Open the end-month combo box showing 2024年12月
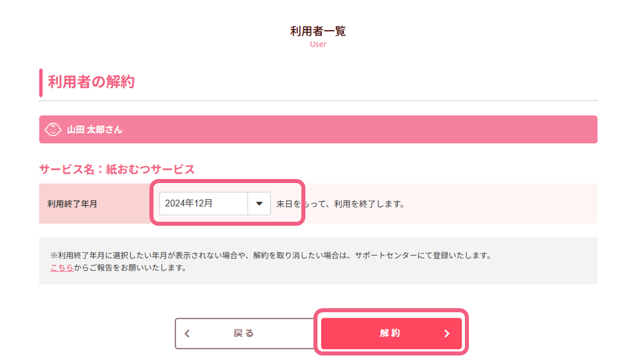The width and height of the screenshot is (644, 362). (214, 203)
